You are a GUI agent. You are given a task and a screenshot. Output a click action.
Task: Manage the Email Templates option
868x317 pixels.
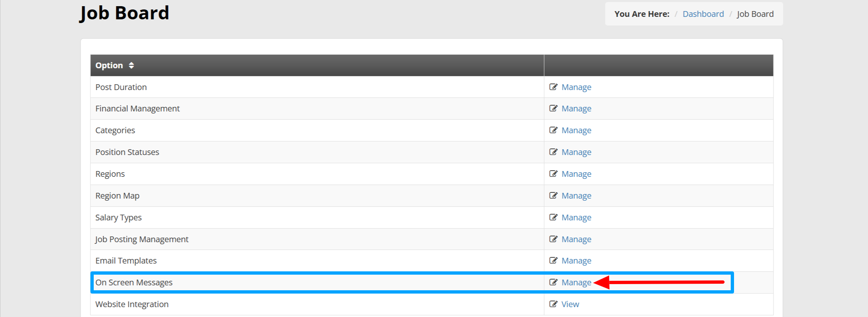[x=576, y=261]
